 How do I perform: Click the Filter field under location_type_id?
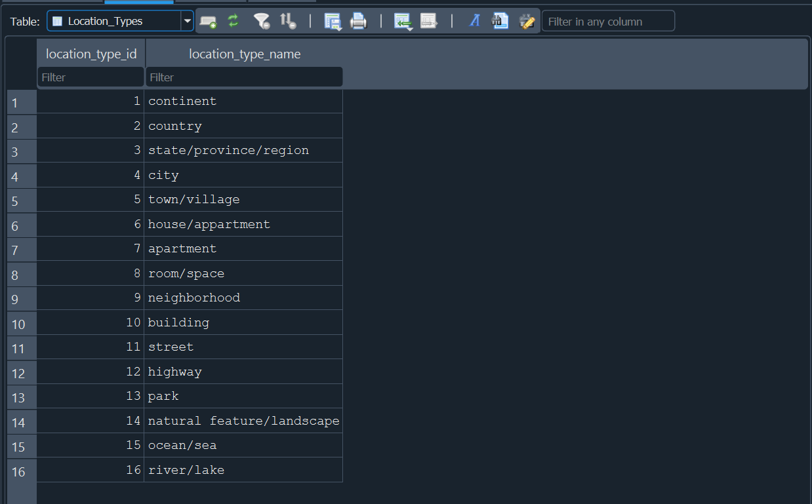[91, 77]
